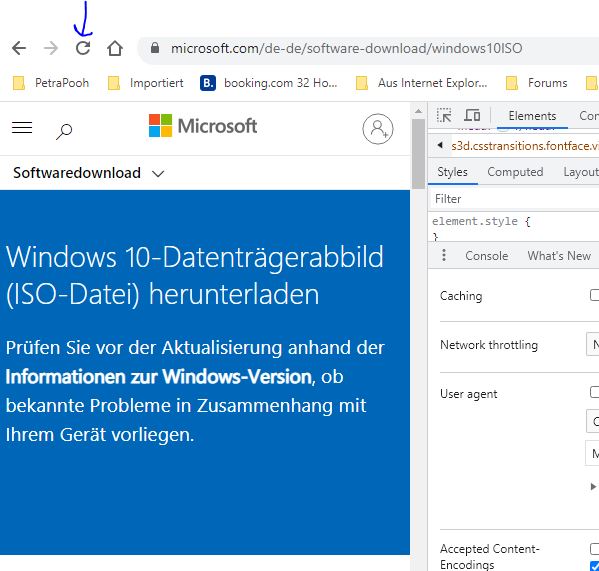This screenshot has height=571, width=599.
Task: Toggle the User agent checkbox
Action: pyautogui.click(x=594, y=392)
